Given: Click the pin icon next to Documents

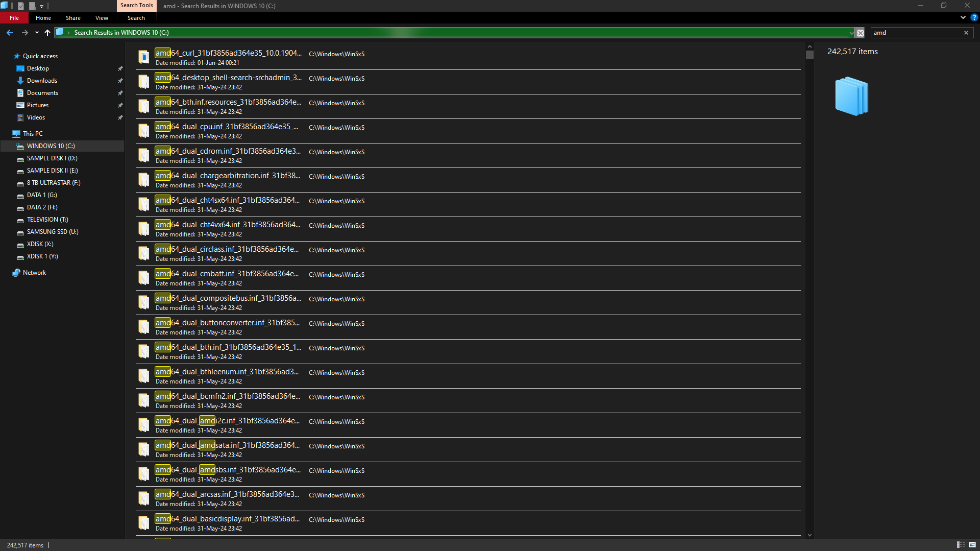Looking at the screenshot, I should [120, 93].
